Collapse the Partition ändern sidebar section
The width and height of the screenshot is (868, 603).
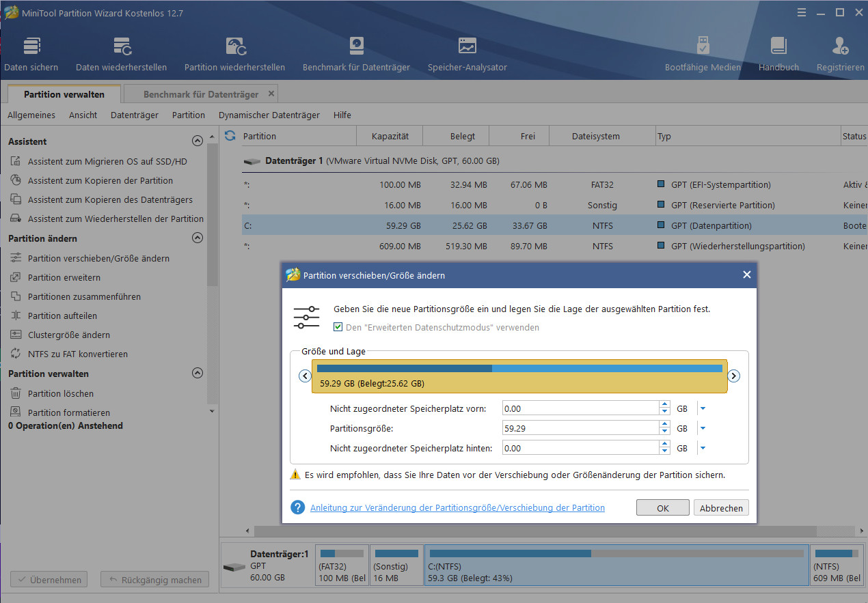[x=198, y=238]
